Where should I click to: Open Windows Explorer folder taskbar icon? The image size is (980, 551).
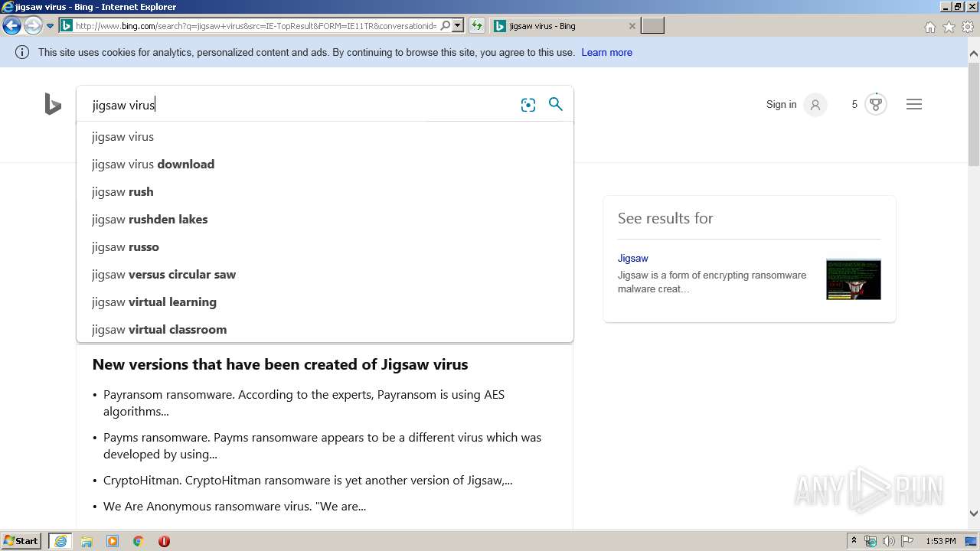87,541
